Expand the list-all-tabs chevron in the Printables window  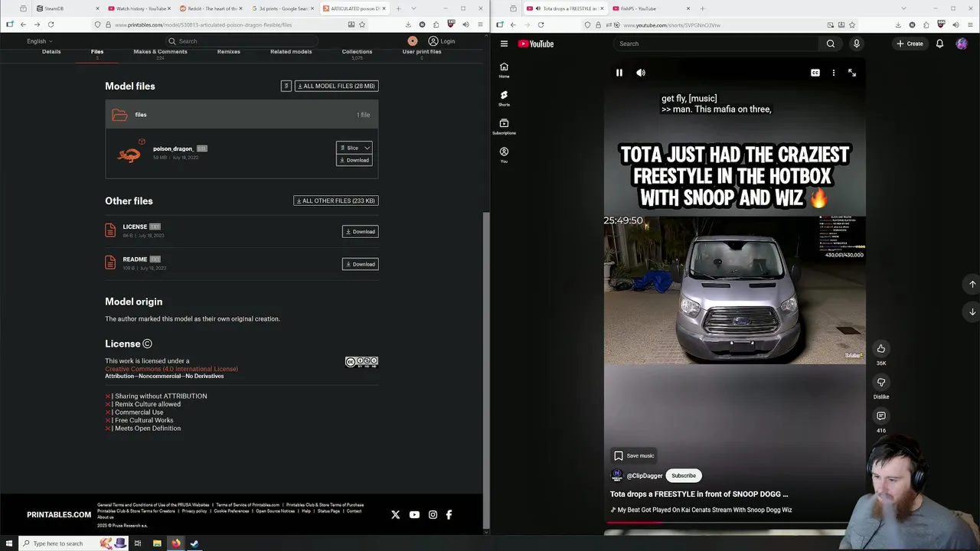[x=413, y=8]
